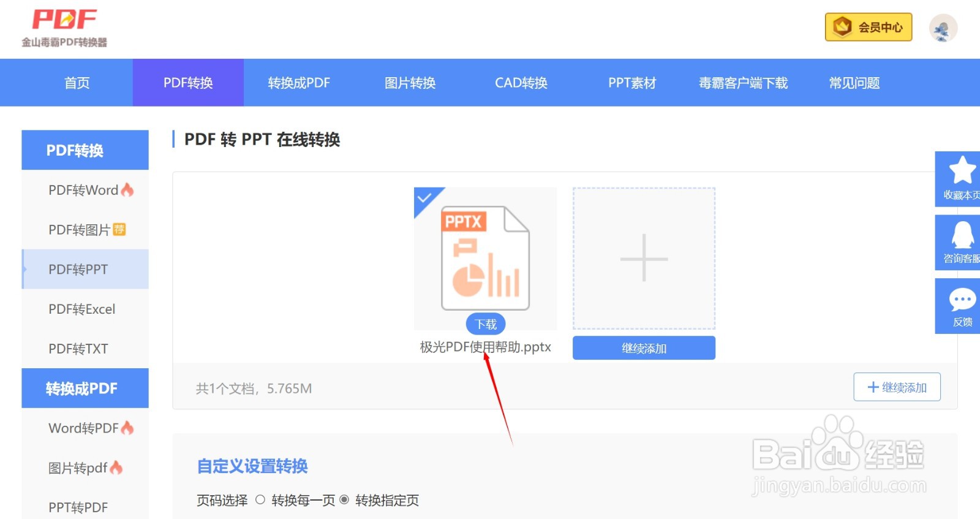Image resolution: width=980 pixels, height=519 pixels.
Task: Open 毒霸客户端下载 page
Action: [x=743, y=83]
